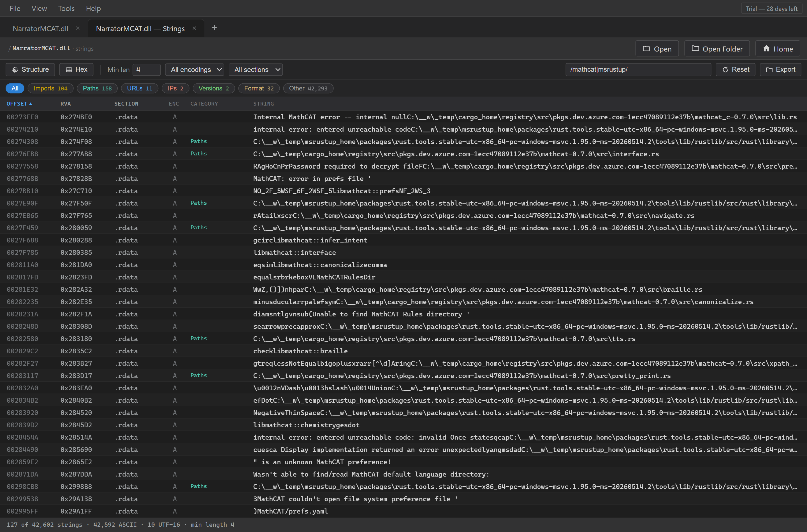Select the All filter chip

tap(15, 88)
